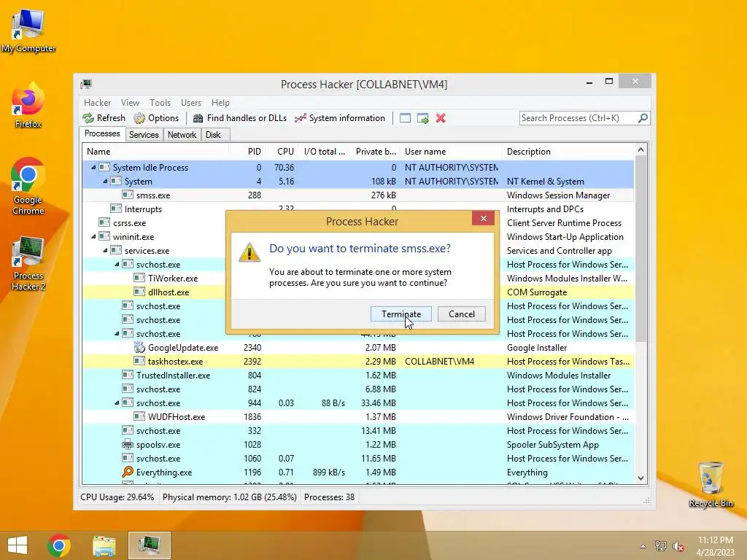Switch to the Services tab
The height and width of the screenshot is (560, 747).
coord(144,135)
